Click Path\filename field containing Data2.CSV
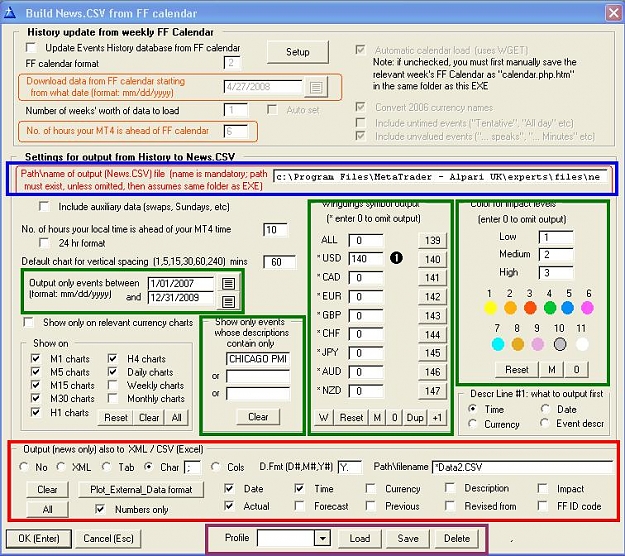 pos(522,467)
